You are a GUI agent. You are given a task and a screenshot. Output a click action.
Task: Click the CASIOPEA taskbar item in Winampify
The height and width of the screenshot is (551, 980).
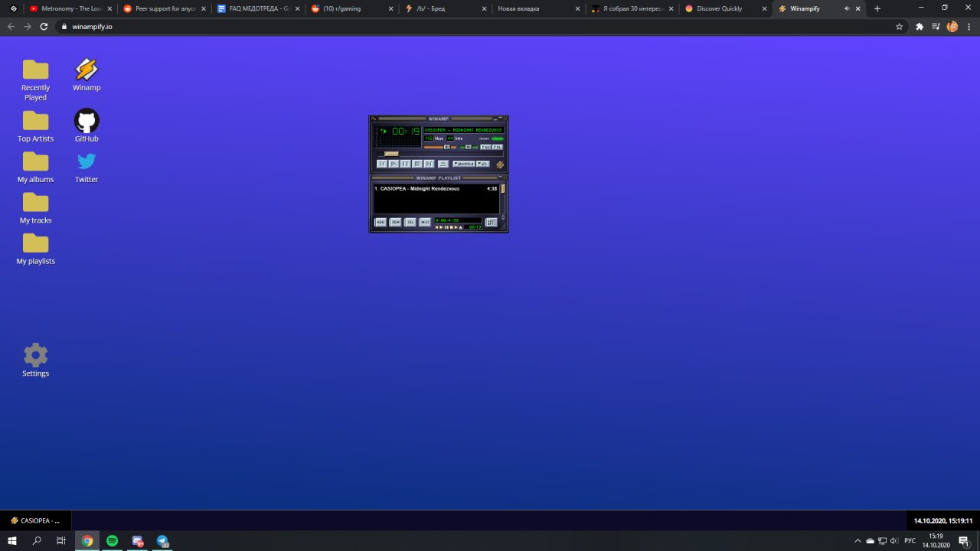35,520
